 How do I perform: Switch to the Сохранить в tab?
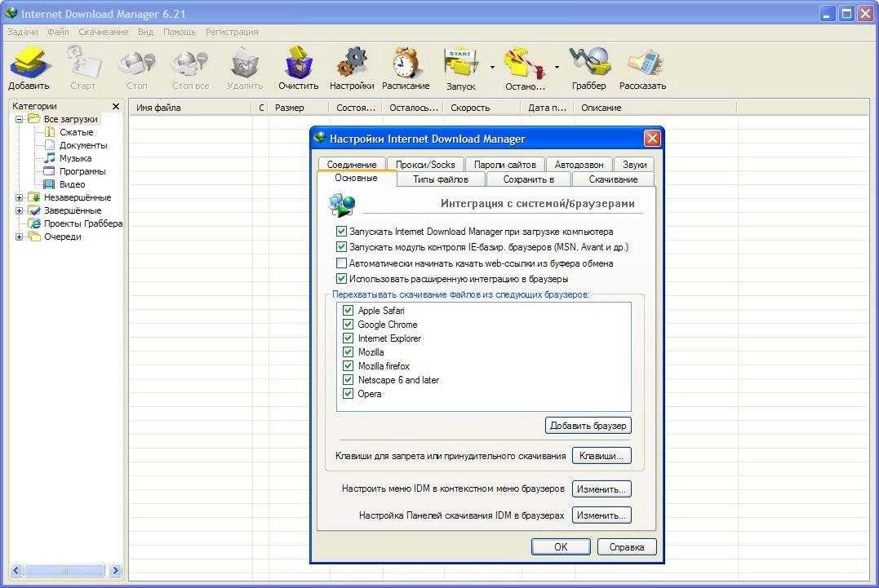click(x=529, y=179)
